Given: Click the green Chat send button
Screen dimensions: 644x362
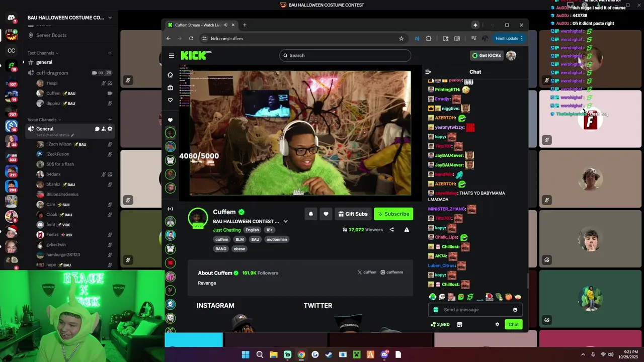Looking at the screenshot, I should (x=513, y=324).
